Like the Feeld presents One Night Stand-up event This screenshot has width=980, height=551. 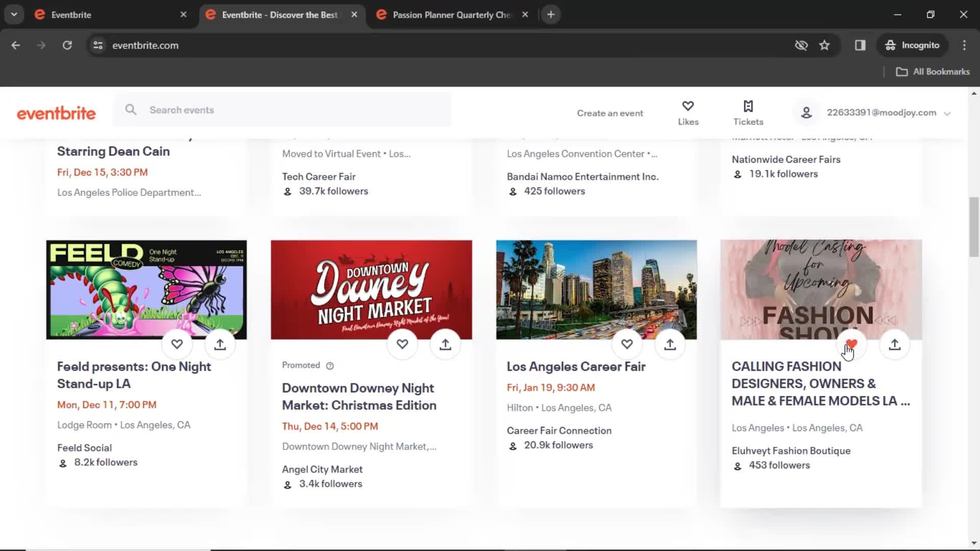(177, 344)
